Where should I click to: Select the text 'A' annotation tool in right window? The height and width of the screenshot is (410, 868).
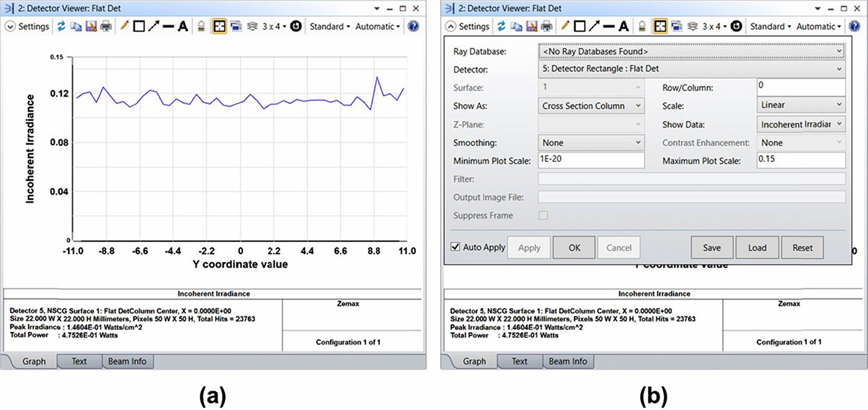[624, 27]
